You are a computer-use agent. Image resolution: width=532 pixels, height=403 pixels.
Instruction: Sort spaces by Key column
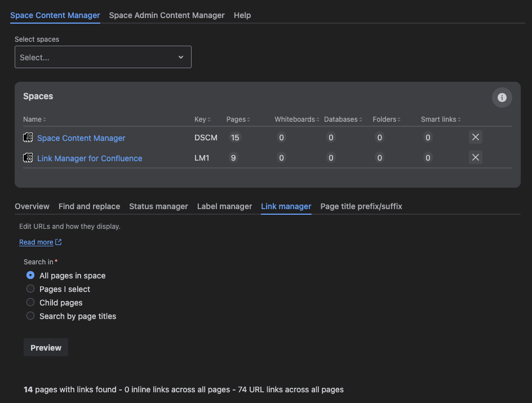pyautogui.click(x=202, y=119)
